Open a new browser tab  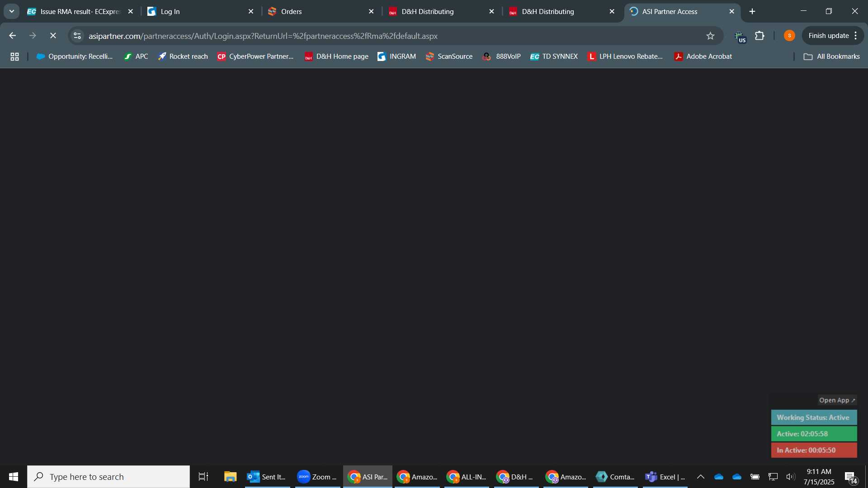coord(752,11)
